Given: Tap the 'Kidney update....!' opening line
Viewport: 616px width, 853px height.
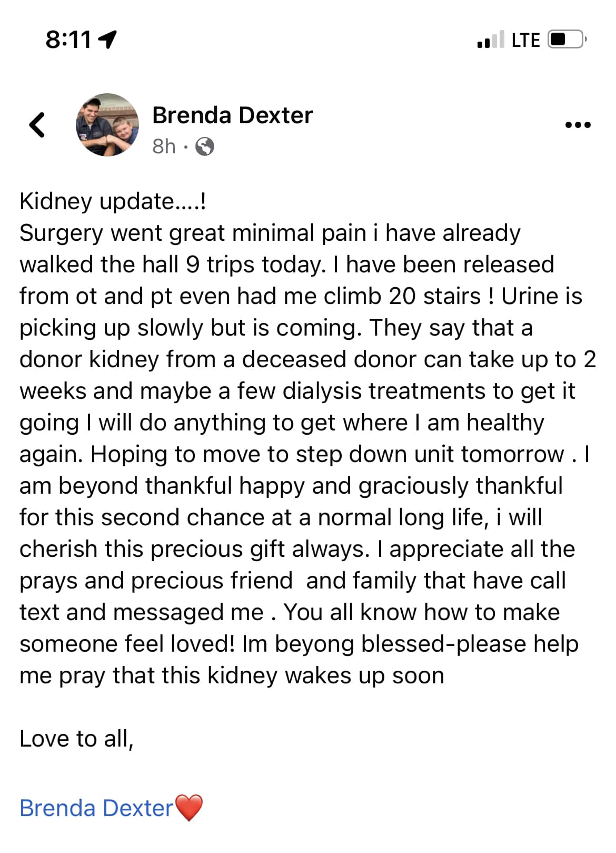Looking at the screenshot, I should [113, 201].
